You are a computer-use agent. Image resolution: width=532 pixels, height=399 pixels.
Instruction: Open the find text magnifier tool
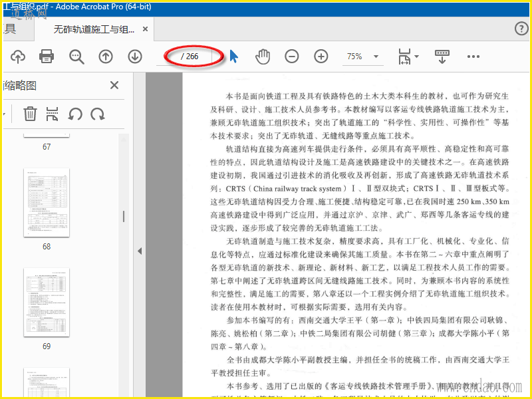76,57
